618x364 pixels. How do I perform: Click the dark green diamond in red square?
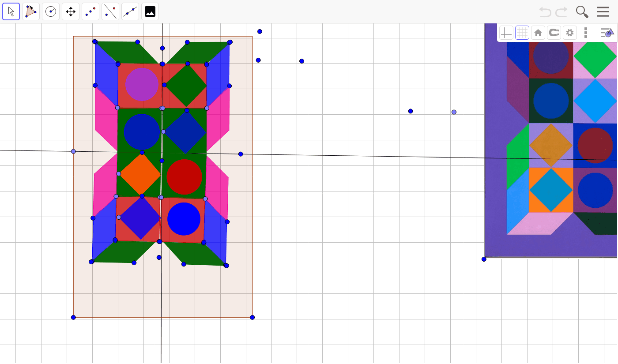point(186,86)
